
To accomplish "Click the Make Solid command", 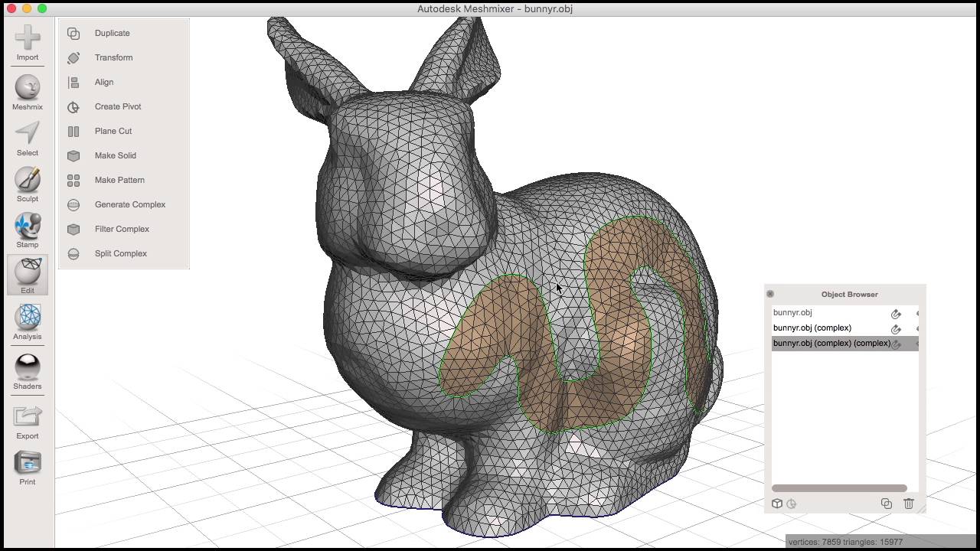I will [116, 155].
